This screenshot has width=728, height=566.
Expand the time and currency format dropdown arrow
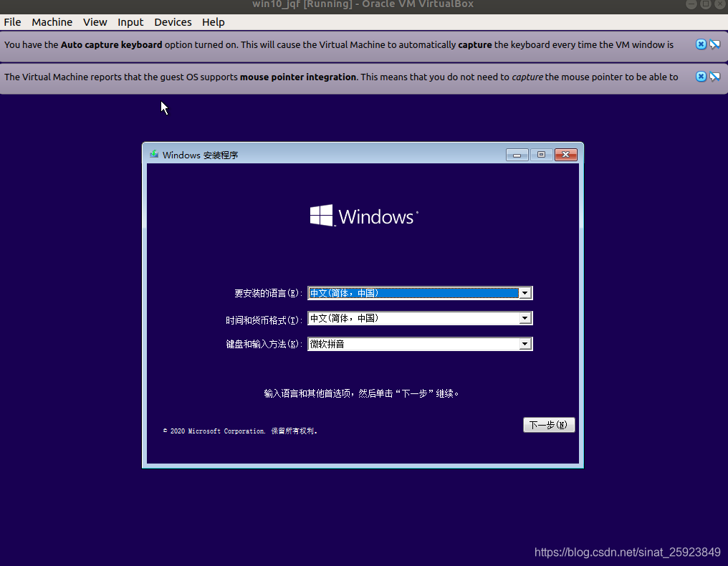(525, 318)
